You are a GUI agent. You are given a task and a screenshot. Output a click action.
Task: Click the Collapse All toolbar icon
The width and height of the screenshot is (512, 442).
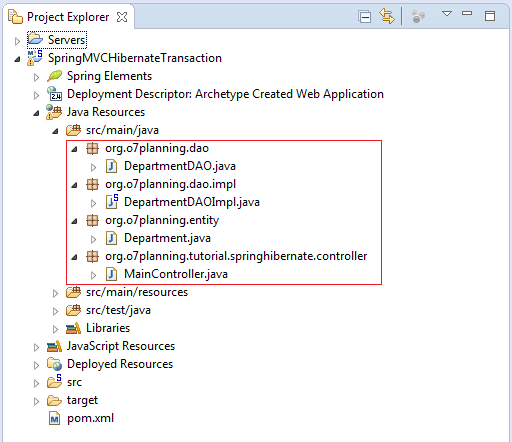(x=364, y=17)
